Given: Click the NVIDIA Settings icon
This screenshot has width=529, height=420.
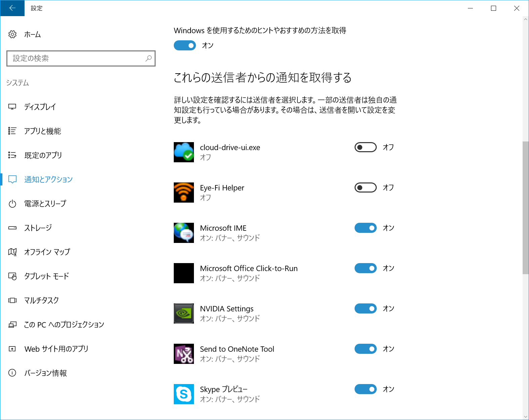Looking at the screenshot, I should click(x=184, y=313).
